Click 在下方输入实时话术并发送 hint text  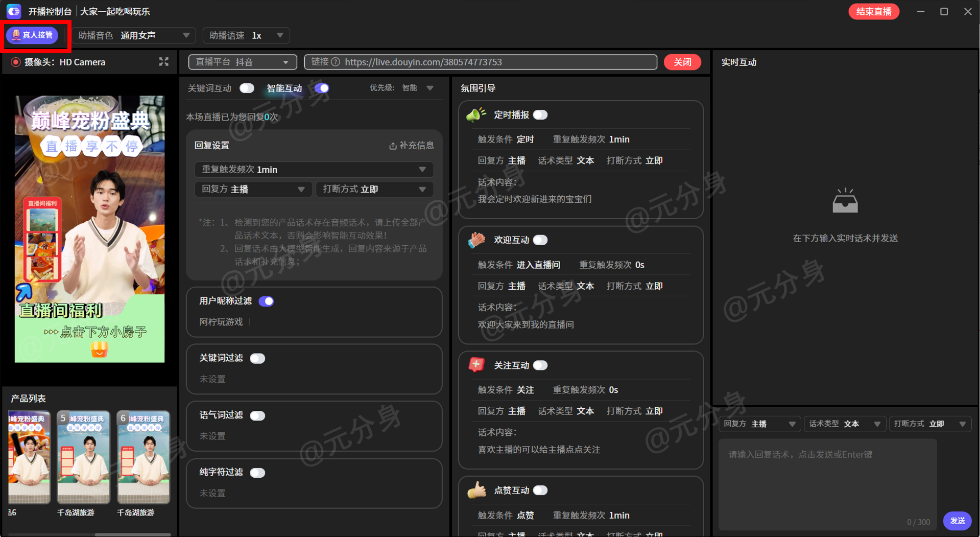point(845,239)
